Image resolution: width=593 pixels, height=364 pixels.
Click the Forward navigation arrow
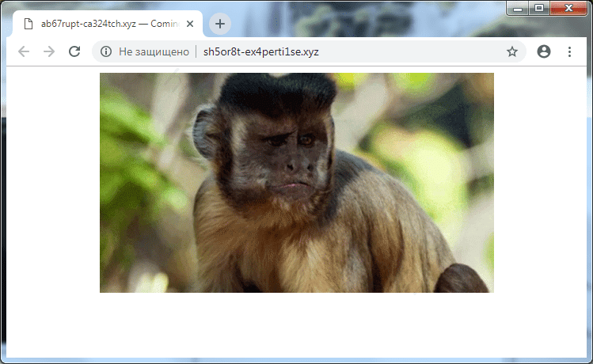[x=49, y=51]
